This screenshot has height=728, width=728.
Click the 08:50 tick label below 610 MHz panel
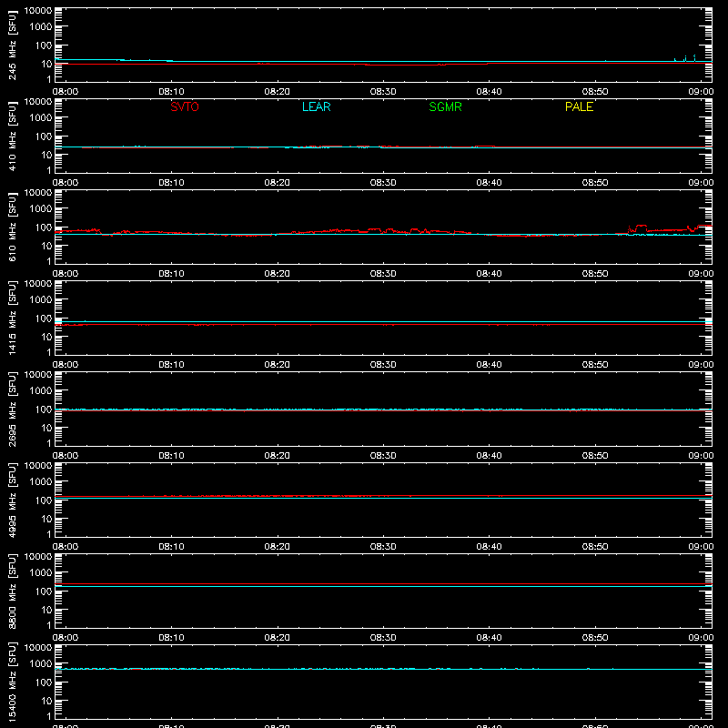click(x=595, y=274)
